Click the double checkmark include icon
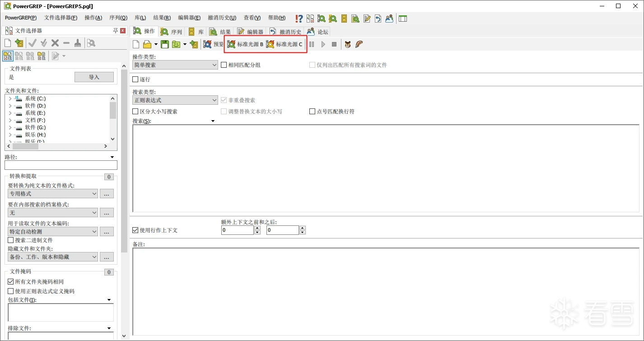 [x=44, y=43]
